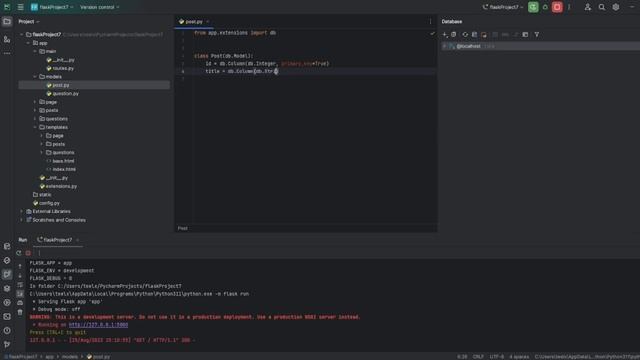
Task: Rerun the app in the Run panel
Action: coord(18,253)
